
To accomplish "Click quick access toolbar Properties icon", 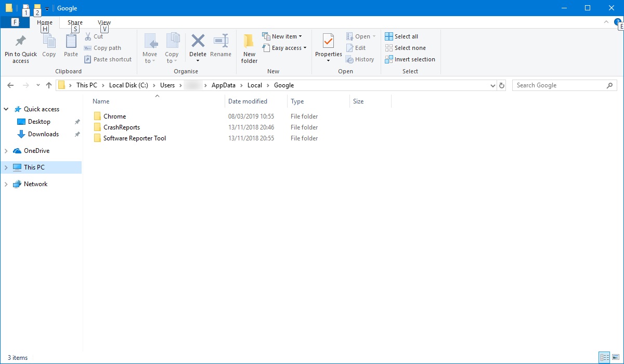I will (x=25, y=8).
